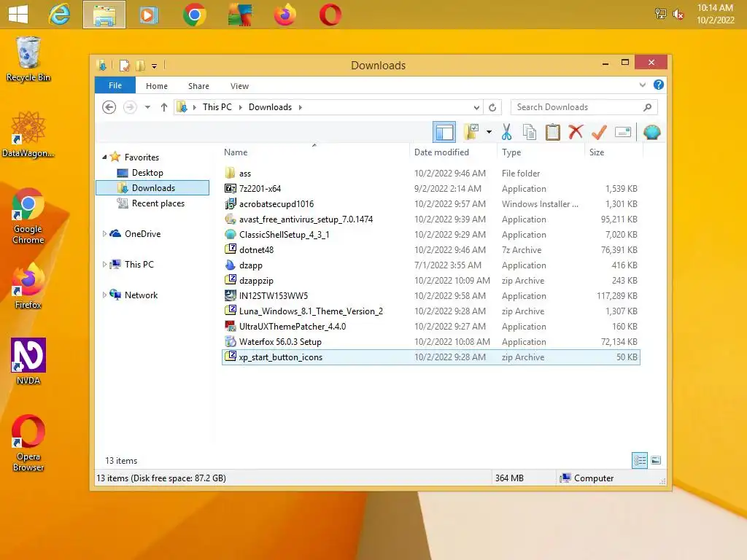Expand the ribbon with the chevron
The width and height of the screenshot is (747, 560).
point(642,85)
